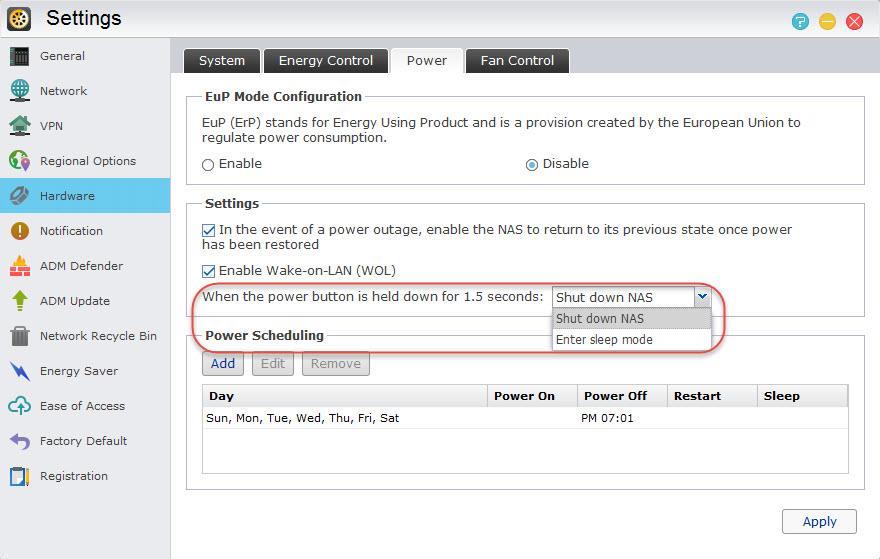Select the Sun, Mon, Tue schedule row
This screenshot has width=880, height=559.
525,418
